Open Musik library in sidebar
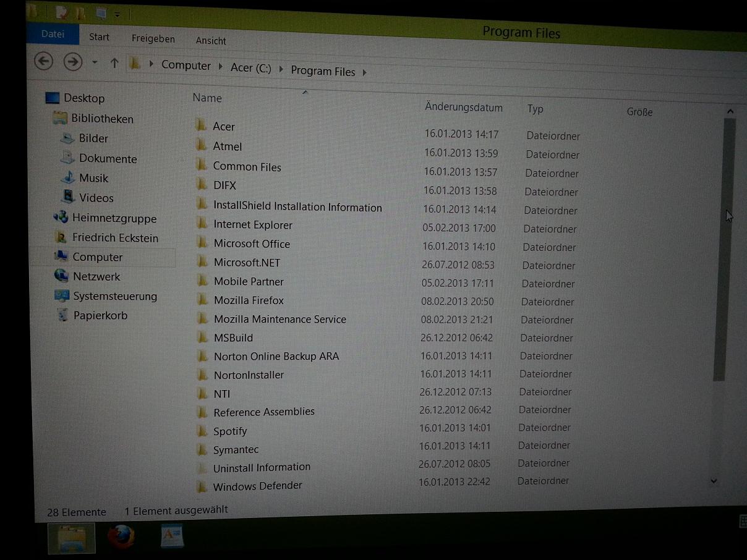This screenshot has width=747, height=560. point(93,178)
